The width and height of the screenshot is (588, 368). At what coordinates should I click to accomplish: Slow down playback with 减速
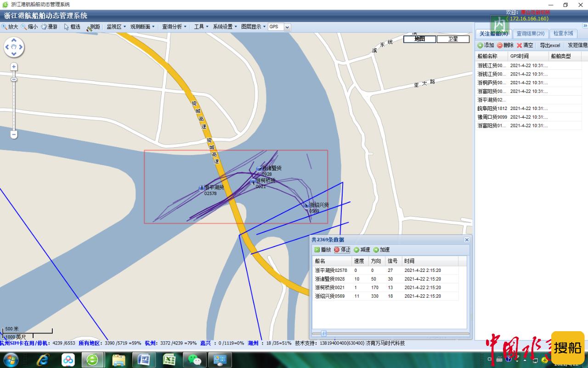pos(362,250)
